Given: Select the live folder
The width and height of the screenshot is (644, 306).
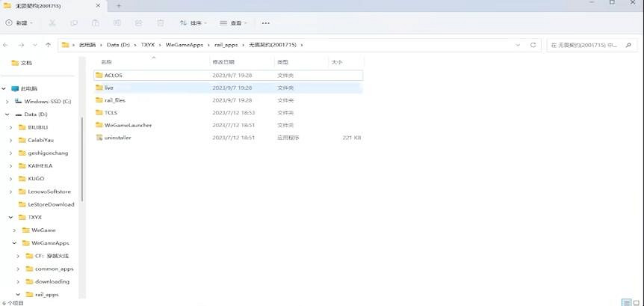Looking at the screenshot, I should (x=229, y=88).
